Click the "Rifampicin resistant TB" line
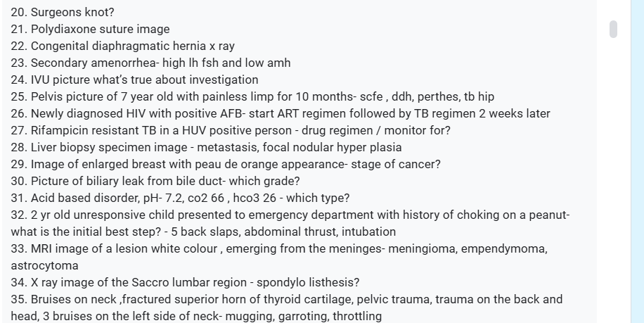Viewport: 644px width, 323px height. [x=231, y=130]
